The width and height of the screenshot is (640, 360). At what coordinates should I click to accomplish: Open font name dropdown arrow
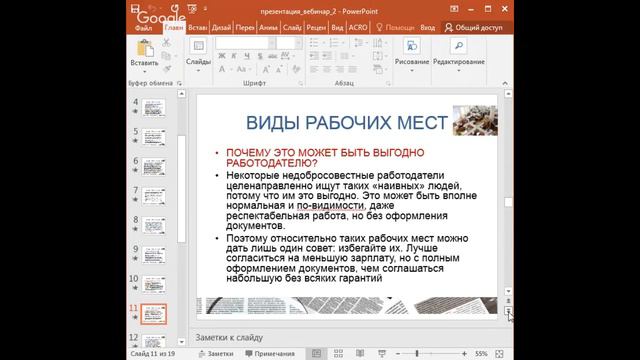(x=272, y=42)
